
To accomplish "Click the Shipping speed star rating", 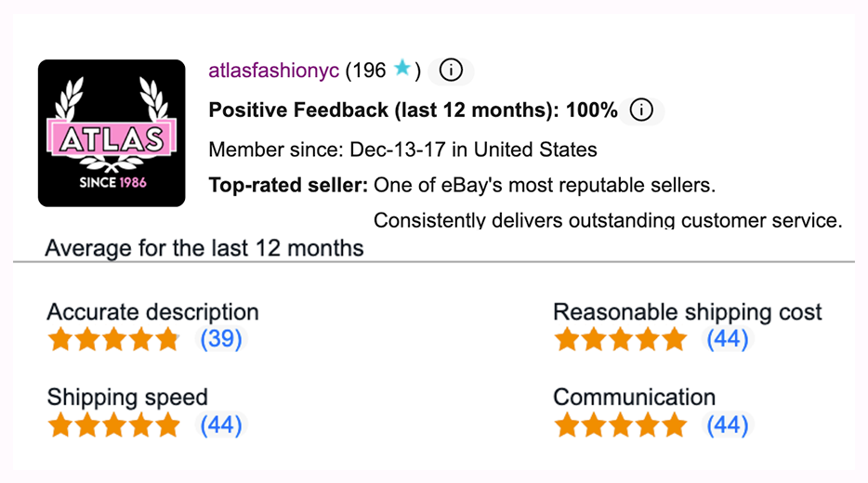I will pyautogui.click(x=114, y=425).
